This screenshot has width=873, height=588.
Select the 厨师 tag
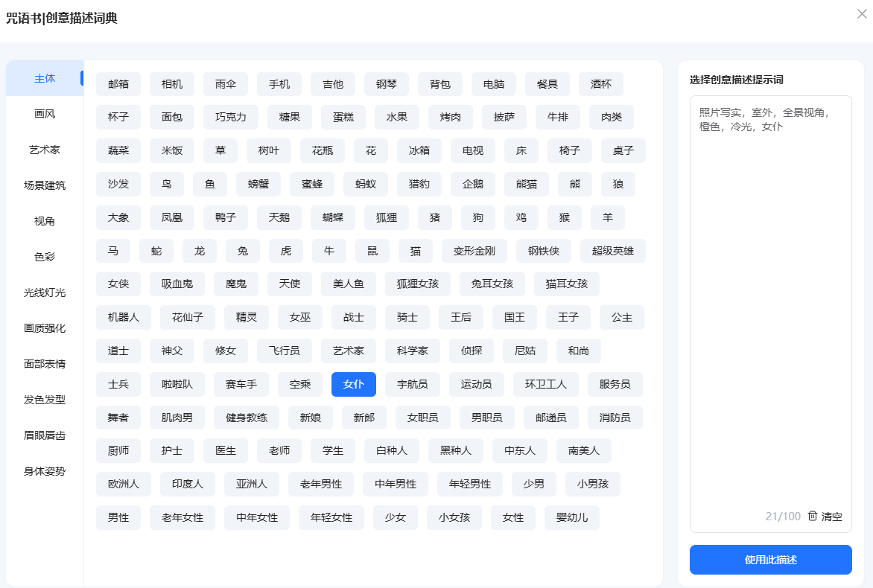tap(118, 450)
